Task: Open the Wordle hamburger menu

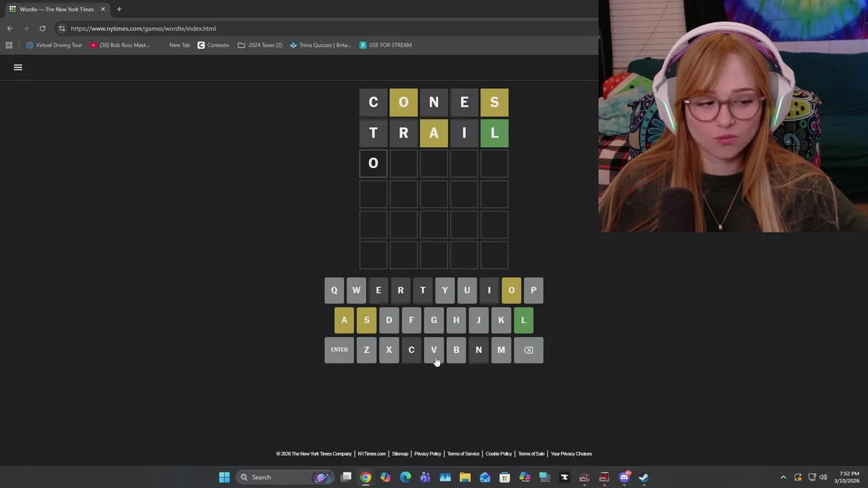Action: [18, 67]
